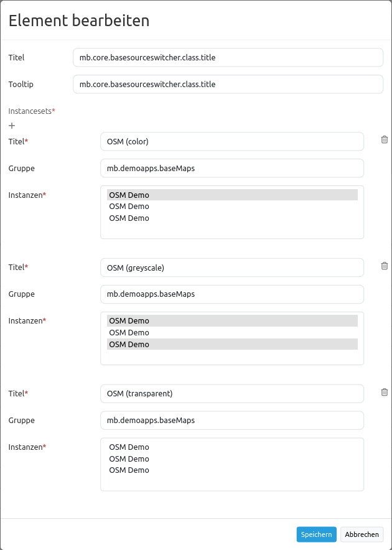392x550 pixels.
Task: Delete the OSM (color) instanceset
Action: [x=384, y=140]
